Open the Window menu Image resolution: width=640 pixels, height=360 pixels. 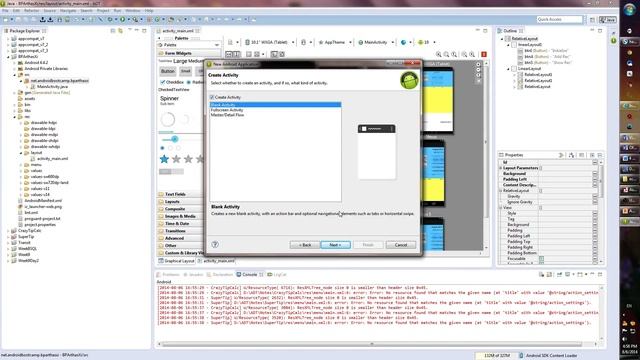point(133,11)
